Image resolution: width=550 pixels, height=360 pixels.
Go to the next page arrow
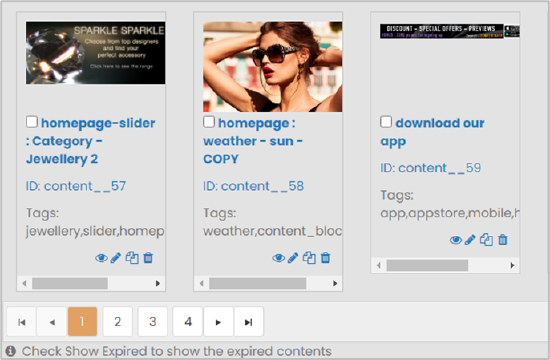218,322
